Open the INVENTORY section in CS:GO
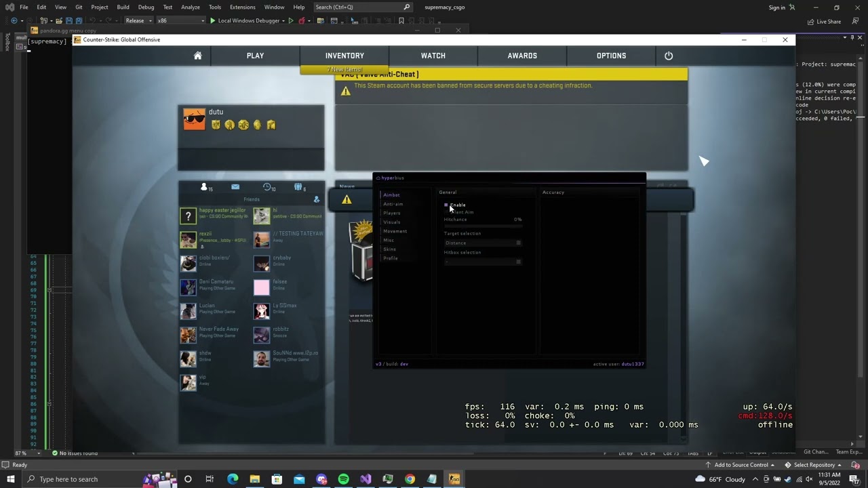The image size is (868, 488). (x=344, y=56)
